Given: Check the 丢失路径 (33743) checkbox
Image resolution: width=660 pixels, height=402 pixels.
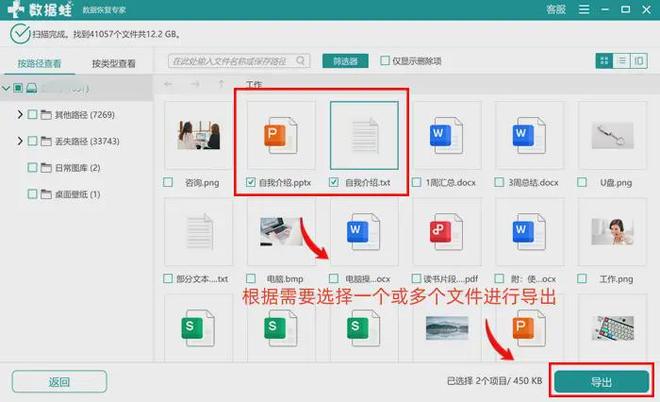Looking at the screenshot, I should pos(32,141).
